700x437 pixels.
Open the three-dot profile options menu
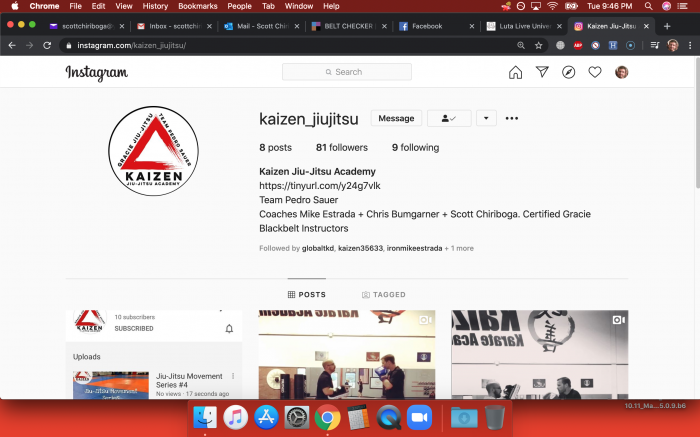click(512, 118)
